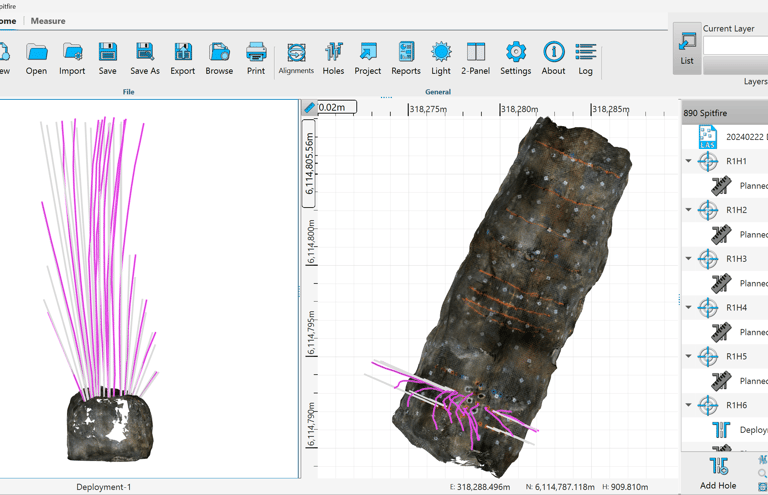Select the R1H4 hole target icon
The height and width of the screenshot is (495, 768).
coord(708,307)
